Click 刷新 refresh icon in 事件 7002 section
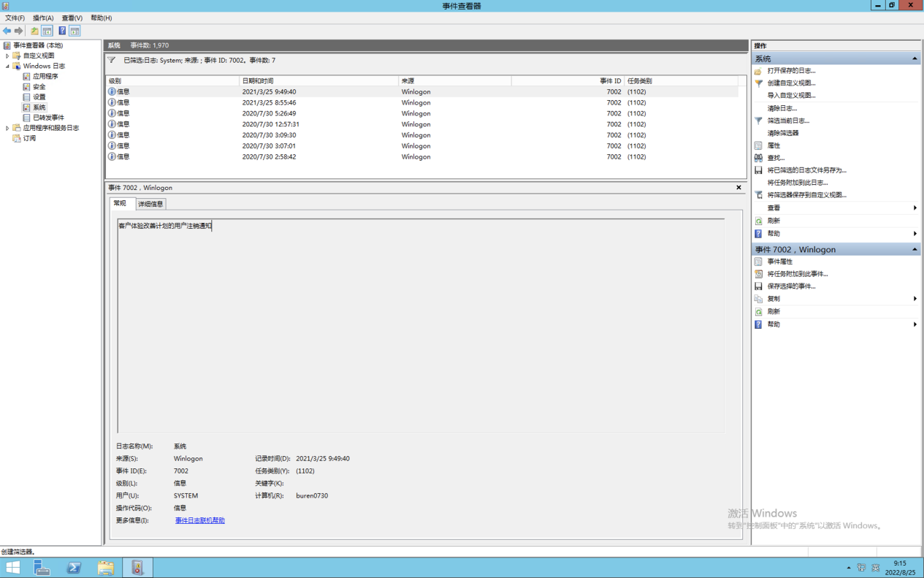Viewport: 924px width, 578px height. point(758,312)
